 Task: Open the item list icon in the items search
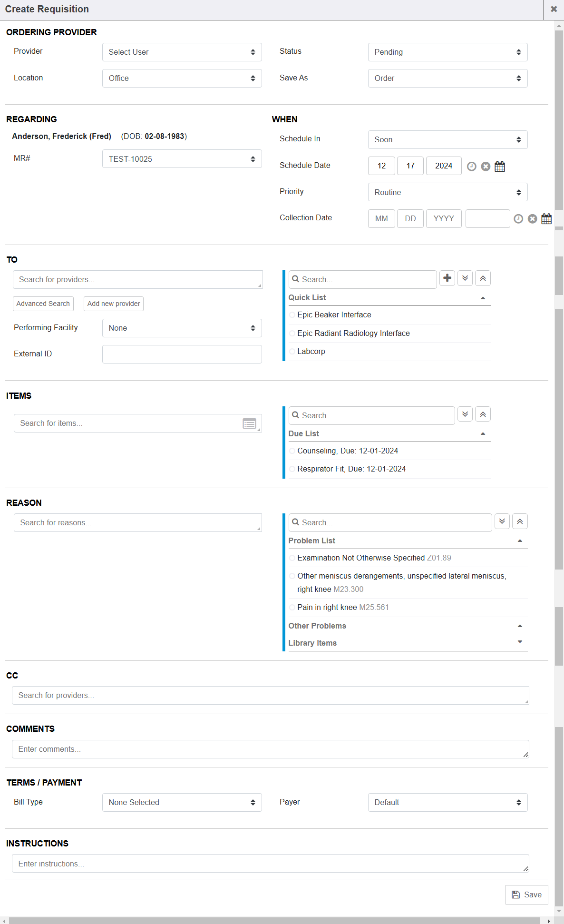tap(249, 423)
